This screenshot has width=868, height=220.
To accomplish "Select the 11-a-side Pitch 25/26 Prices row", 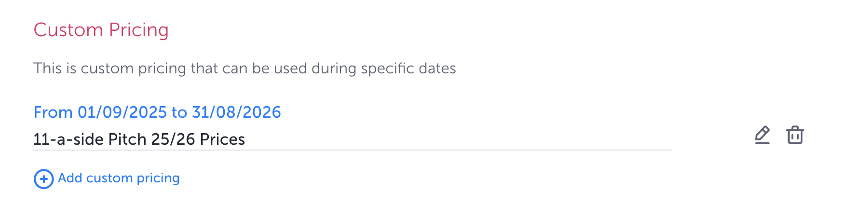I will coord(139,139).
